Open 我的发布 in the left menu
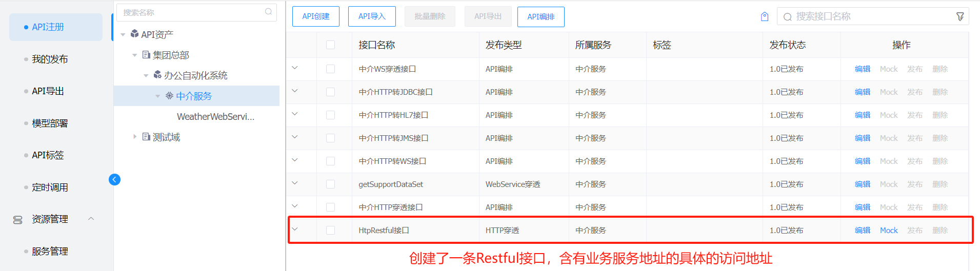The height and width of the screenshot is (271, 980). pos(50,59)
